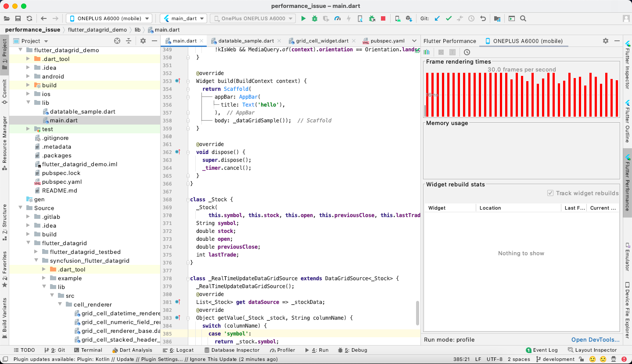Toggle the frame rendering chart display icon
Screen dimensions: 632x364
(426, 52)
